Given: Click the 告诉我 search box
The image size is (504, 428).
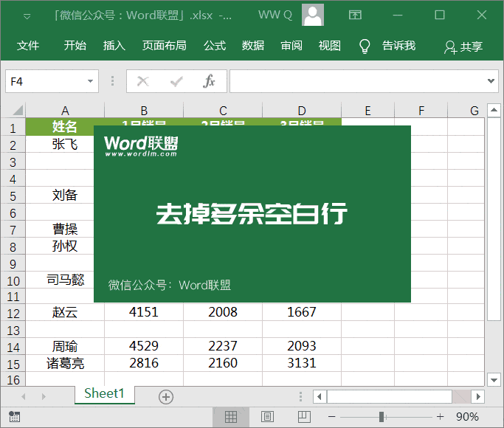Looking at the screenshot, I should [398, 46].
